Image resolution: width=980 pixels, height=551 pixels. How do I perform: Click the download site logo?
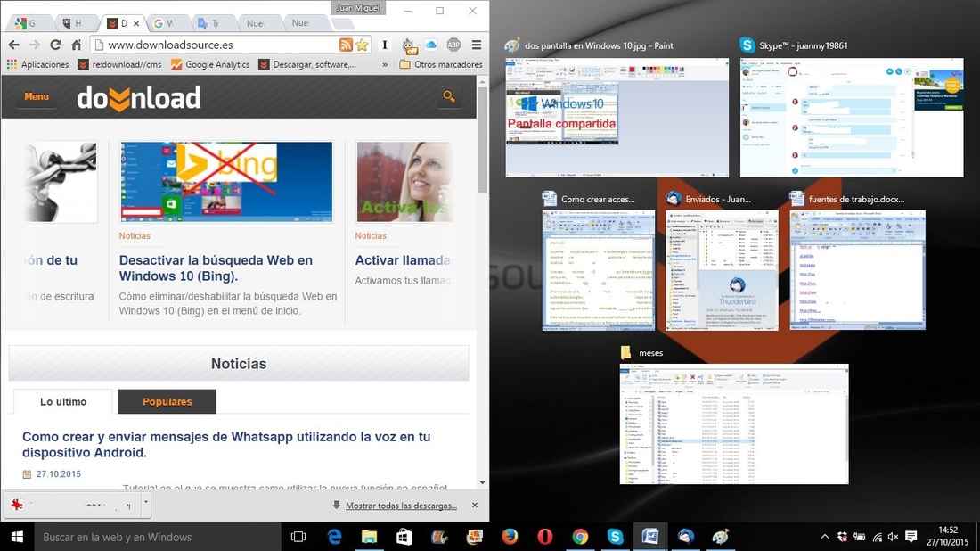pos(139,97)
